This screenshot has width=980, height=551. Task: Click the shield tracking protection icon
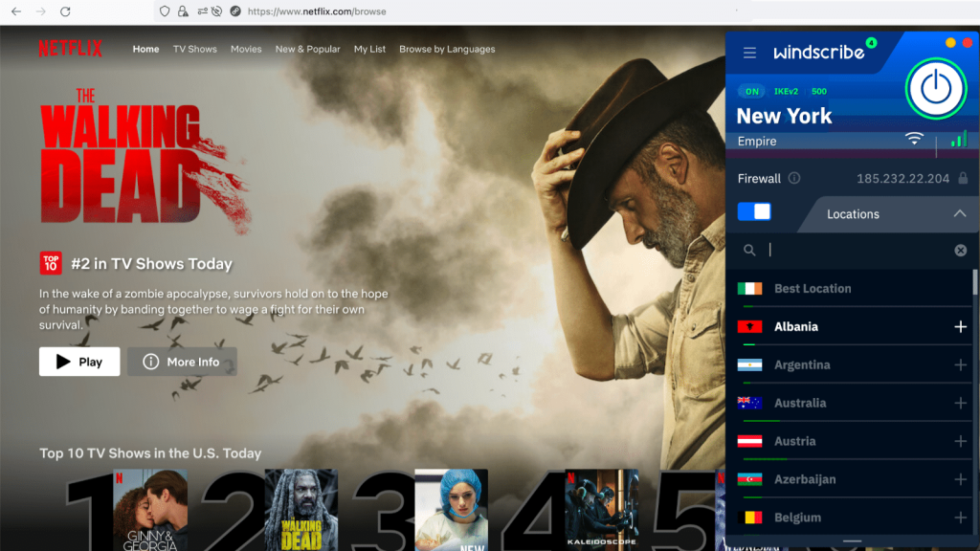pos(165,11)
